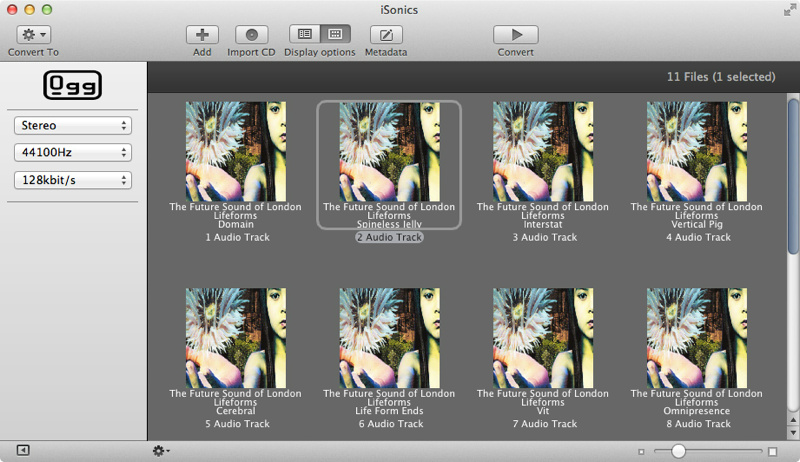Open the Metadata editor icon
Image resolution: width=800 pixels, height=462 pixels.
tap(385, 34)
